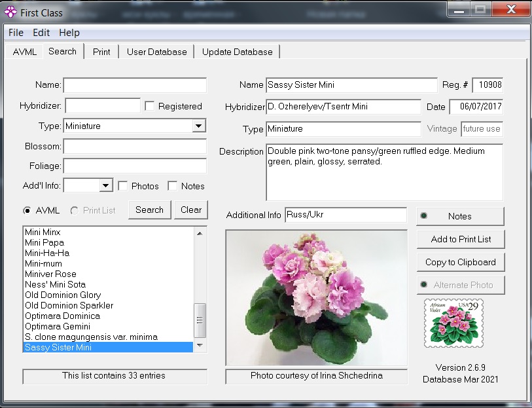Select Optimara Dominica in the list
The height and width of the screenshot is (408, 532).
108,316
